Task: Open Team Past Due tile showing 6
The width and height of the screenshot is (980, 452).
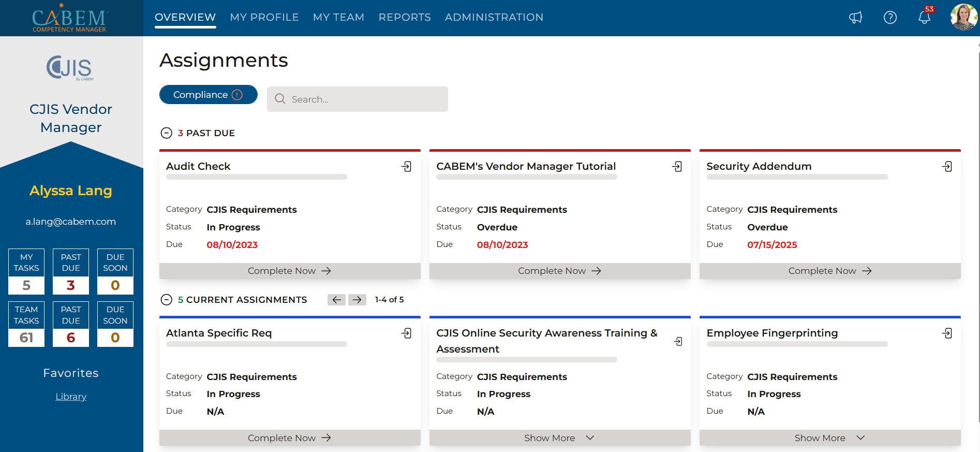Action: click(x=71, y=324)
